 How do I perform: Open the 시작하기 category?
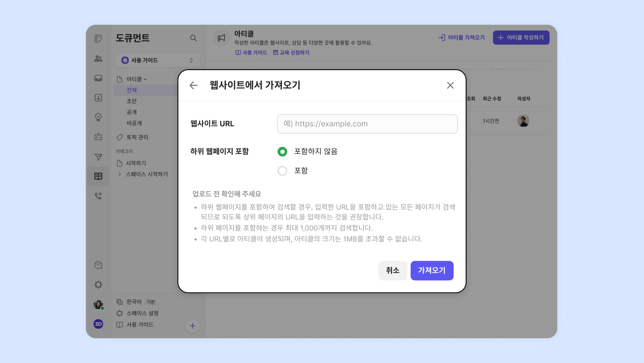[136, 163]
